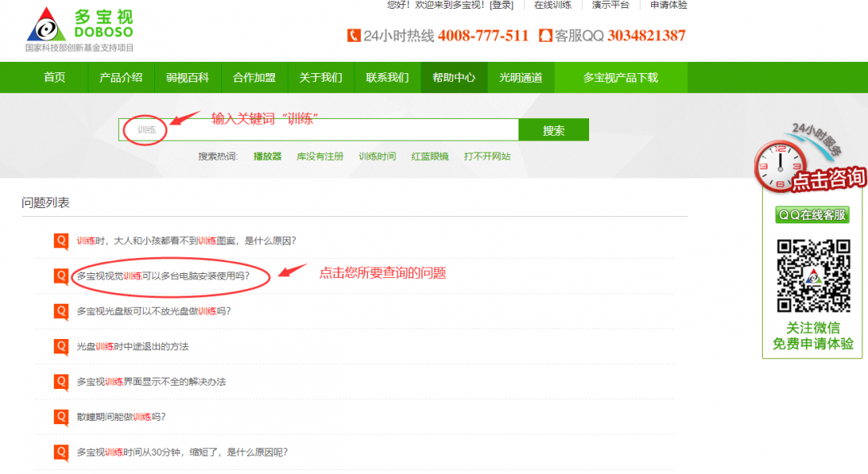868x474 pixels.
Task: Click the Q icon beside 光盘训练时中途退出的方法
Action: [x=61, y=346]
